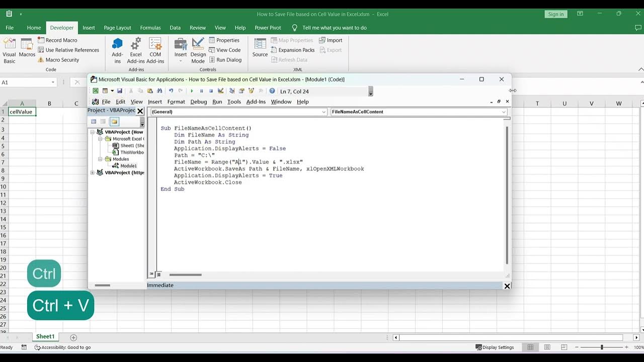Viewport: 644px width, 362px height.
Task: Open Excel Add-ins manager
Action: (136, 50)
